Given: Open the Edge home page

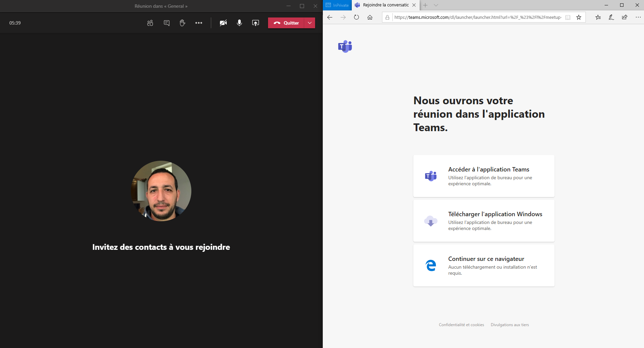Looking at the screenshot, I should 370,17.
